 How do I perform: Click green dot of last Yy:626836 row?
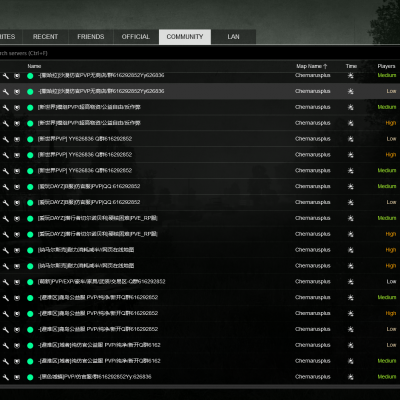(30, 377)
